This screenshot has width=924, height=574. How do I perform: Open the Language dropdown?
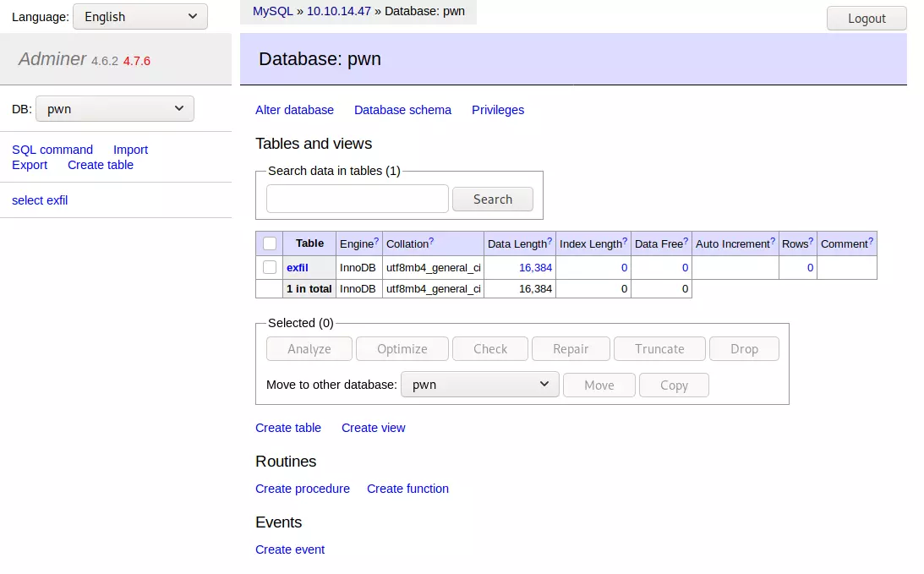[x=139, y=17]
